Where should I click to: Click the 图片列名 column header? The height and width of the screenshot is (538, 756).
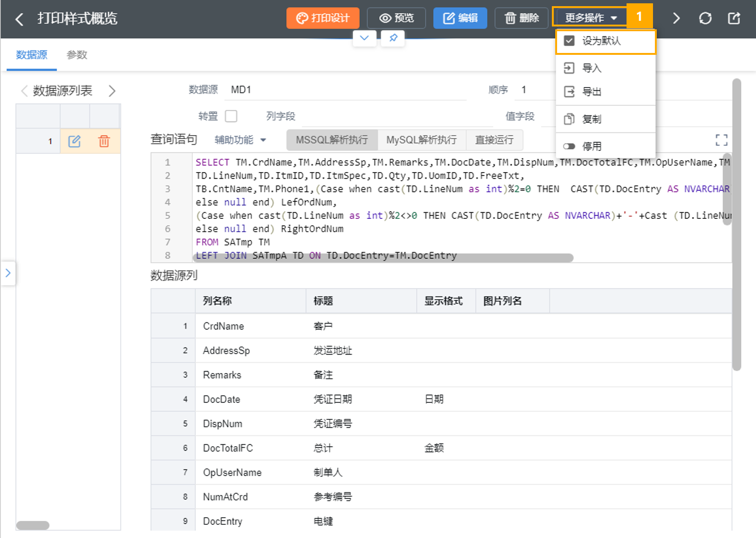(513, 301)
